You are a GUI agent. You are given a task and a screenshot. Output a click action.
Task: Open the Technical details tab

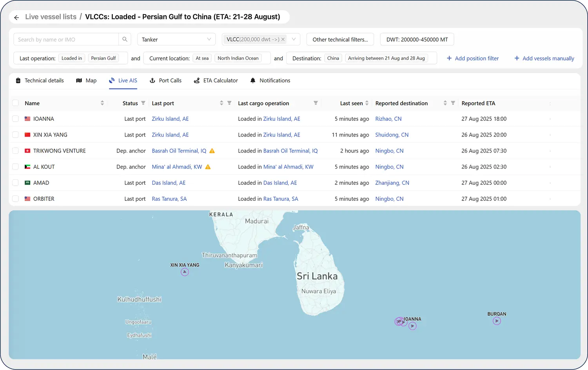point(40,80)
